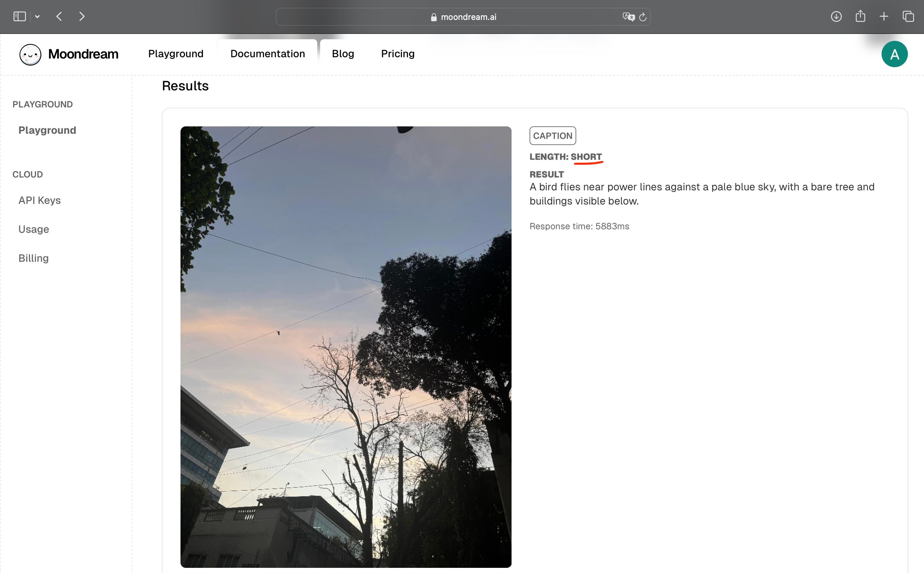The image size is (924, 573).
Task: Click the moondream.ai address bar
Action: (463, 17)
